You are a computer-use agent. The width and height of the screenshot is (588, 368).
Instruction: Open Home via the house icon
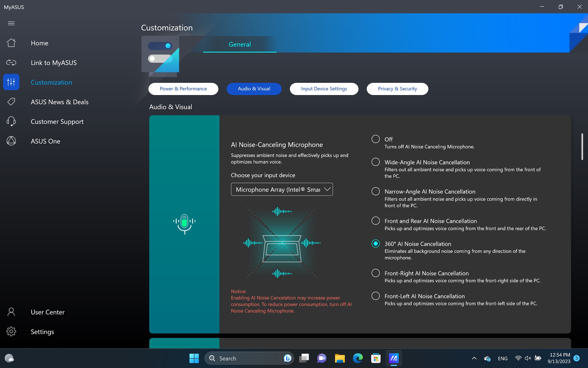click(x=11, y=43)
